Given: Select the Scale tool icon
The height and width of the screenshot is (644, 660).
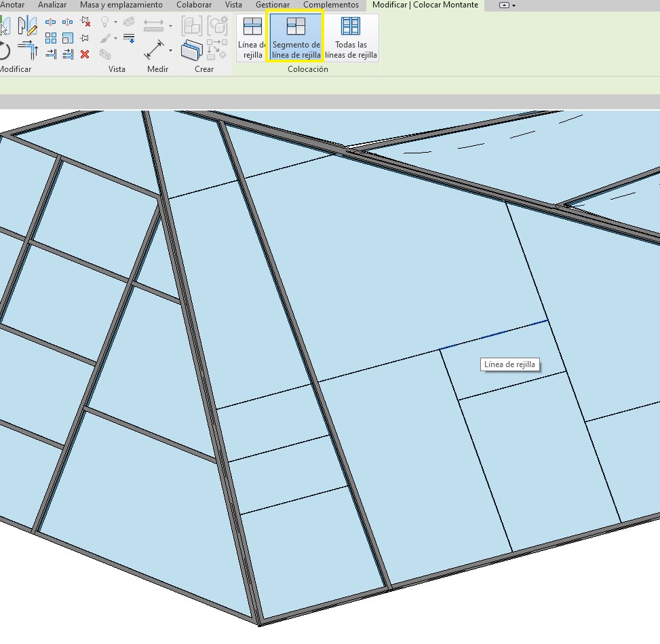Looking at the screenshot, I should (67, 38).
